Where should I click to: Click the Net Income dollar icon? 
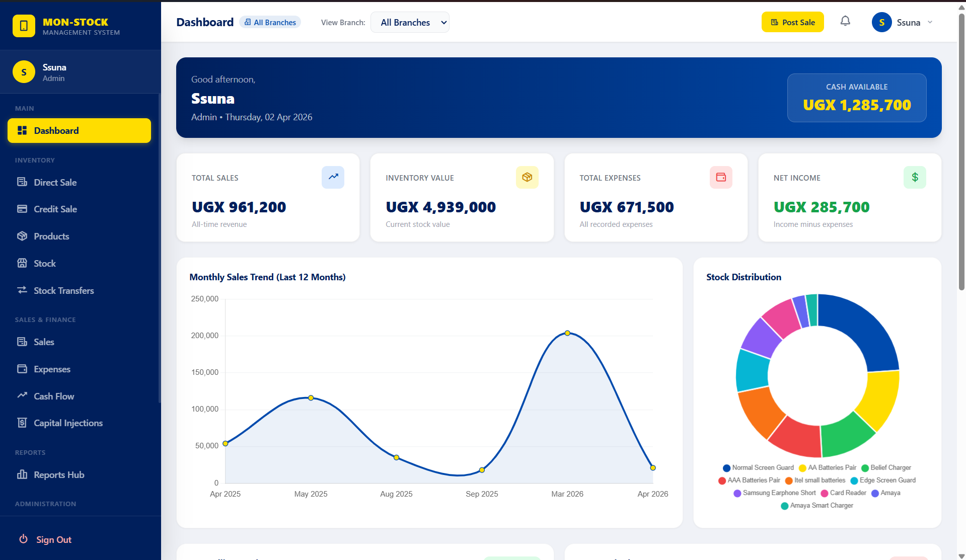tap(915, 177)
